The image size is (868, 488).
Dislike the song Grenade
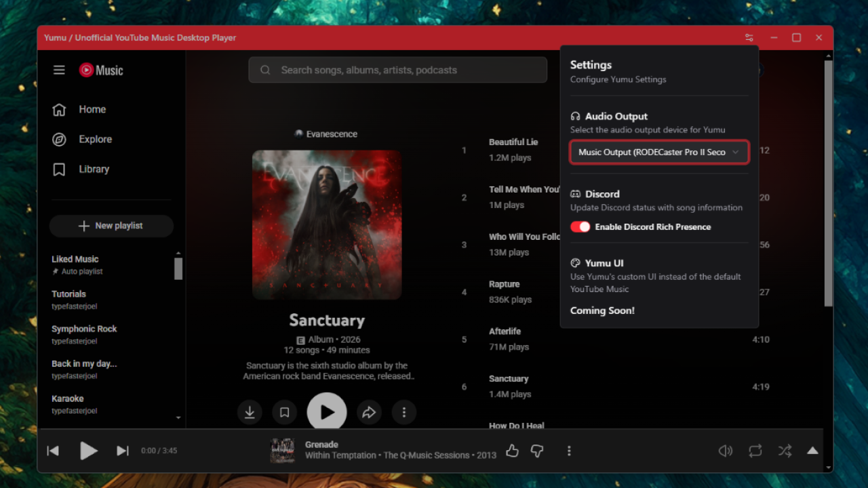pyautogui.click(x=537, y=451)
